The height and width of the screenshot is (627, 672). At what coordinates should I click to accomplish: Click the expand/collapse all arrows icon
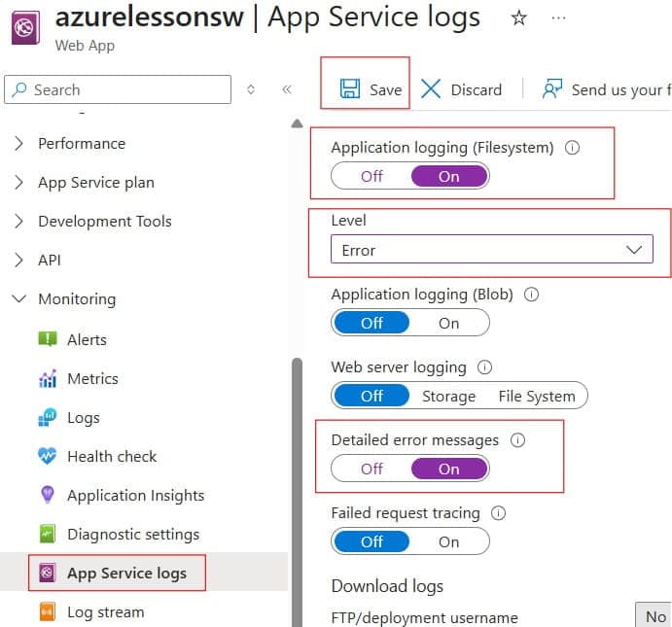tap(251, 89)
